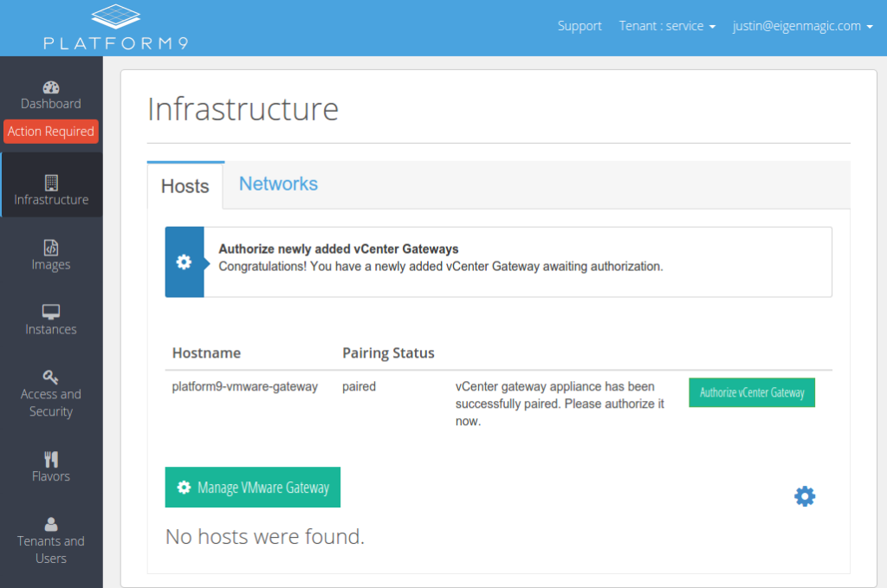Click 'Authorize newly added vCenter Gateways' heading

click(339, 249)
